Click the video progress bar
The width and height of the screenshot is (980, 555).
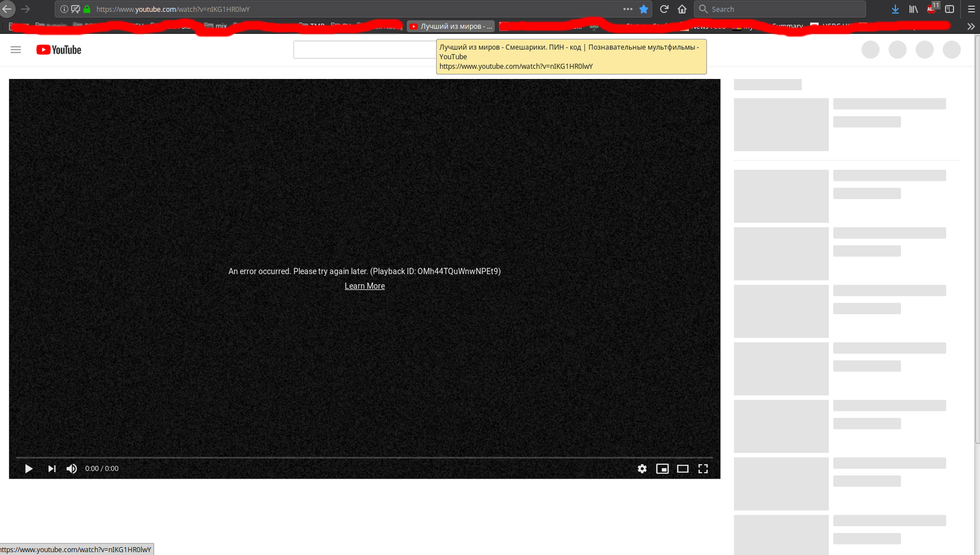click(364, 457)
